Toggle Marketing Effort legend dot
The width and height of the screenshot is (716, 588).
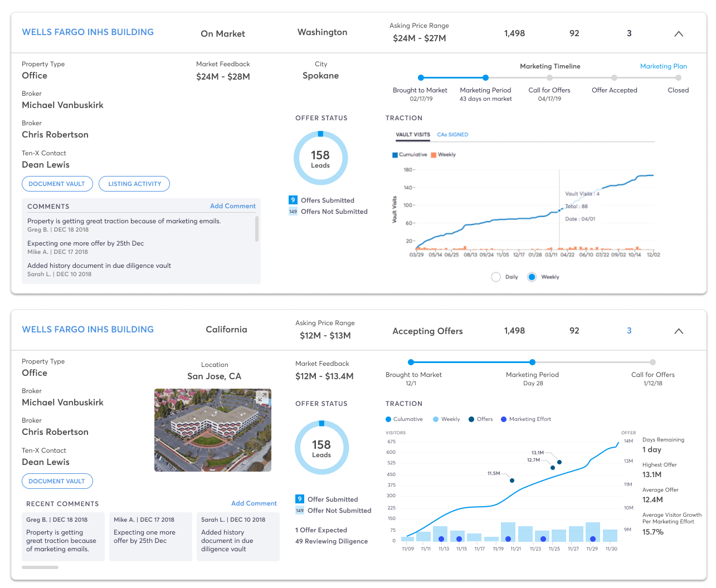point(504,419)
